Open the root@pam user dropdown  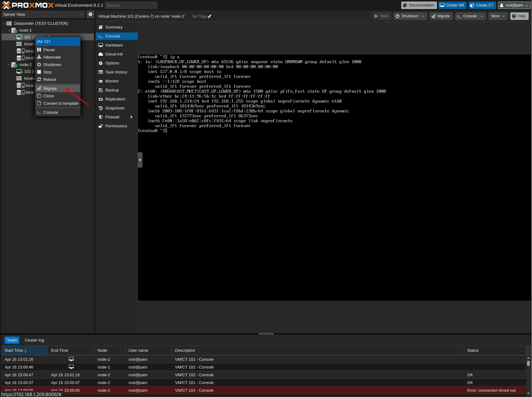[x=514, y=5]
